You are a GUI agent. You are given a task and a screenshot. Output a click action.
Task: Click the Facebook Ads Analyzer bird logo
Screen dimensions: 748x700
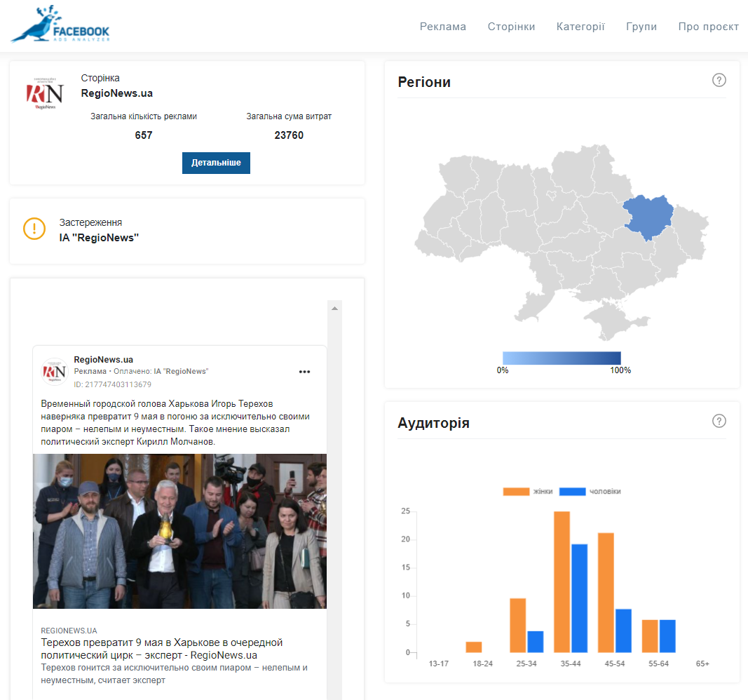[60, 25]
